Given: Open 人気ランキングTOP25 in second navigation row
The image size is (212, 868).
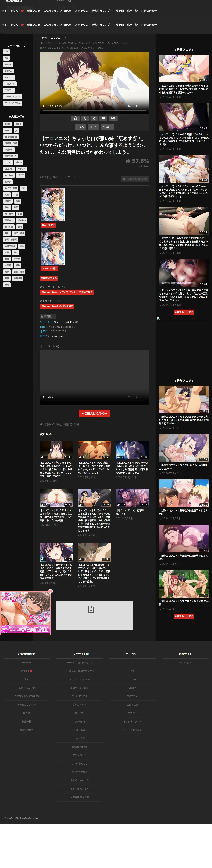Looking at the screenshot, I should (57, 25).
